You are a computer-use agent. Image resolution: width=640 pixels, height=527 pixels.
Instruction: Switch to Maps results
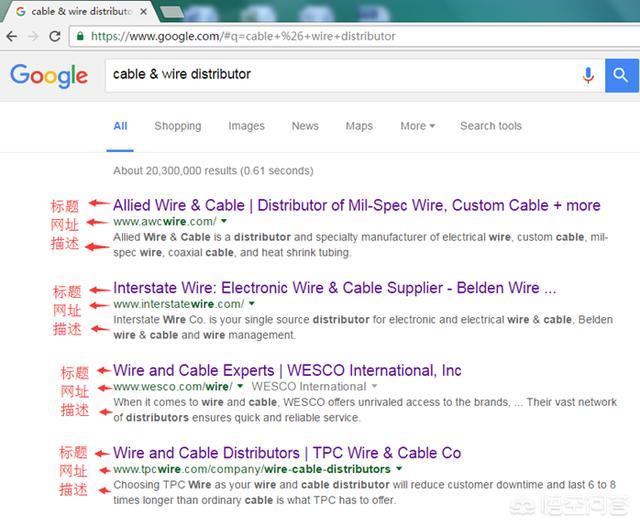point(359,126)
